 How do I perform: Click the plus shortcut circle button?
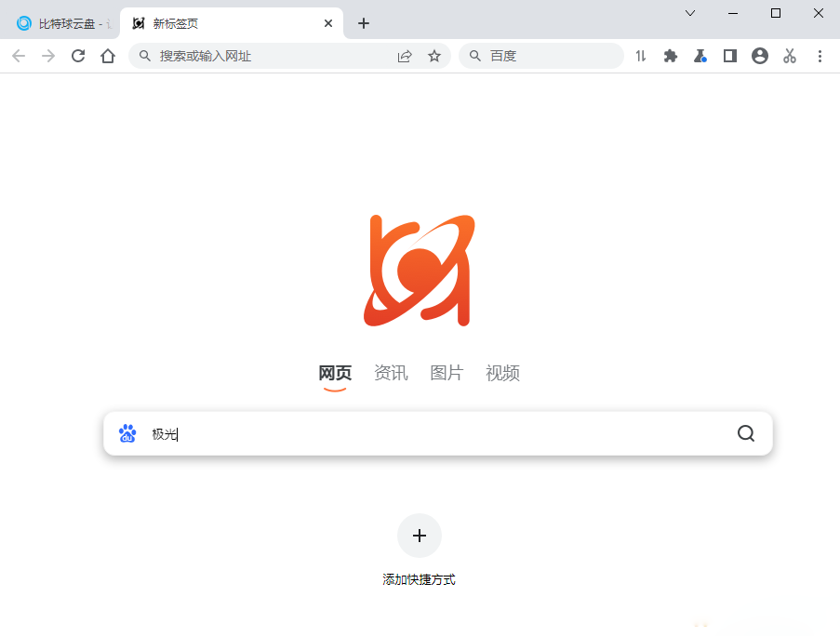tap(420, 536)
